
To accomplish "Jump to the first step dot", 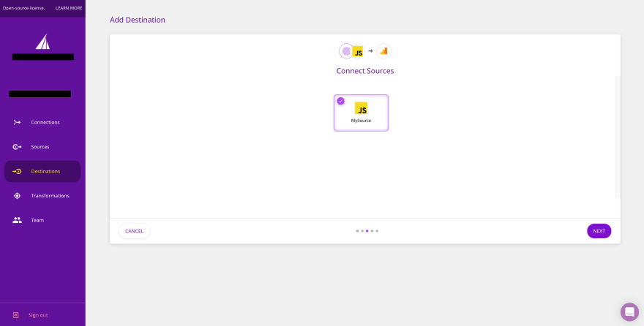I will pyautogui.click(x=357, y=231).
